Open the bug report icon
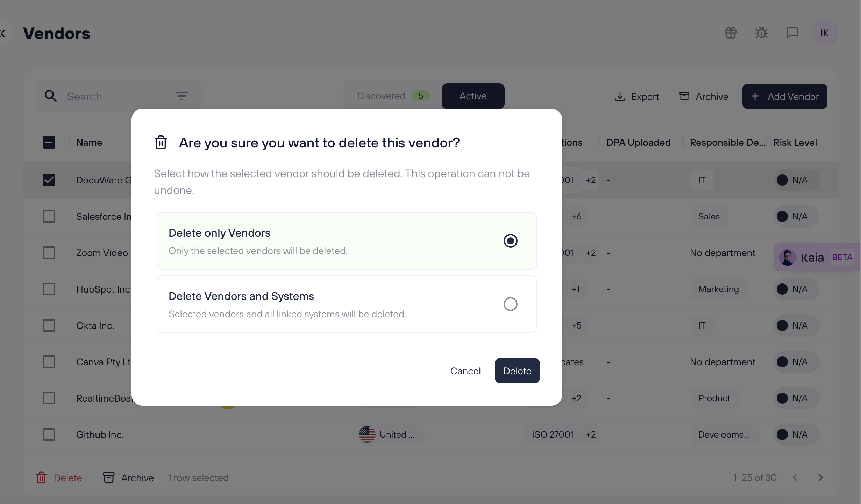 (761, 33)
